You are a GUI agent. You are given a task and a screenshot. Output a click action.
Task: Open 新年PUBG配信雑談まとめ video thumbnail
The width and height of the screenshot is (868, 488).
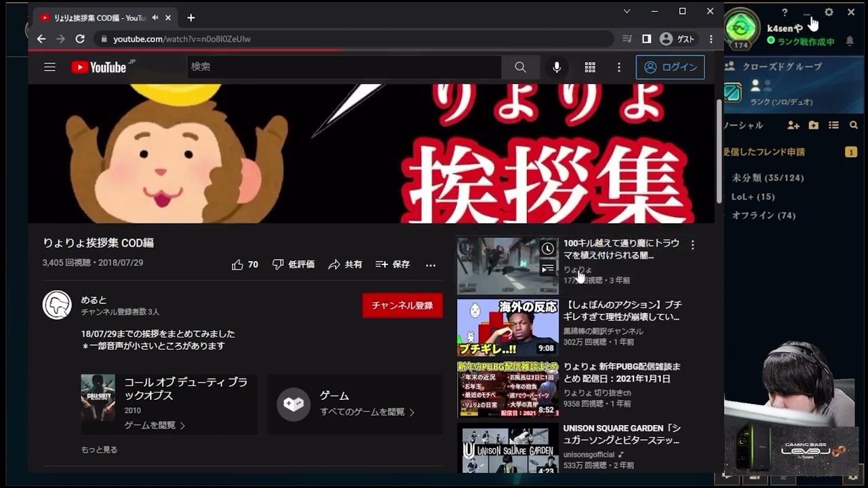[508, 389]
